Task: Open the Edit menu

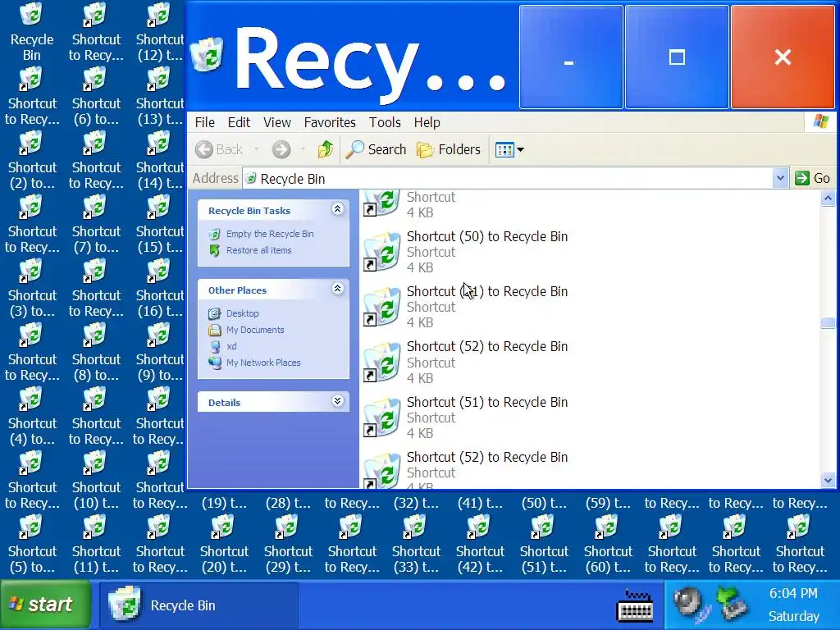Action: tap(239, 122)
